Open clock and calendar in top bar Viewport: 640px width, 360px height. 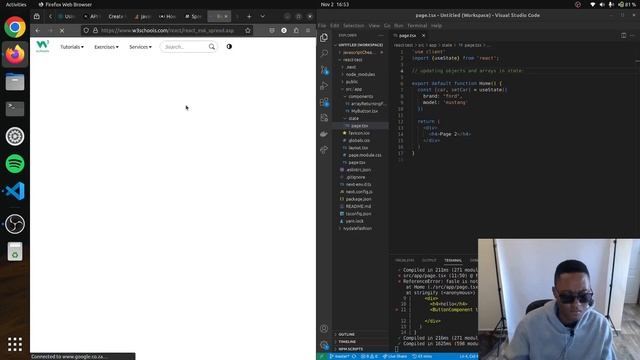pos(335,4)
